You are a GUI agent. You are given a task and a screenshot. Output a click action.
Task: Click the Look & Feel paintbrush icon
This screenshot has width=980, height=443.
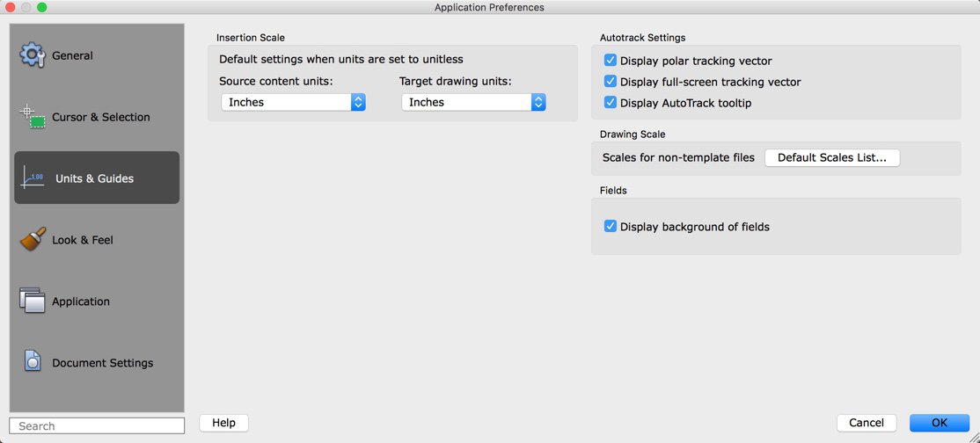click(33, 239)
